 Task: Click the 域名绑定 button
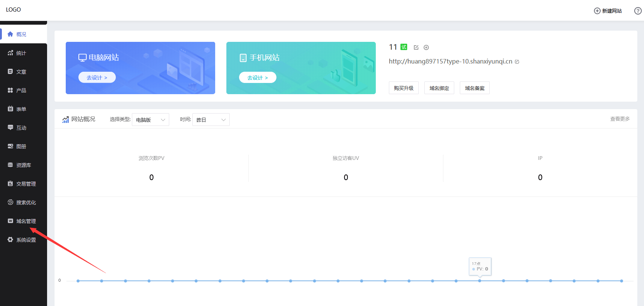[439, 88]
